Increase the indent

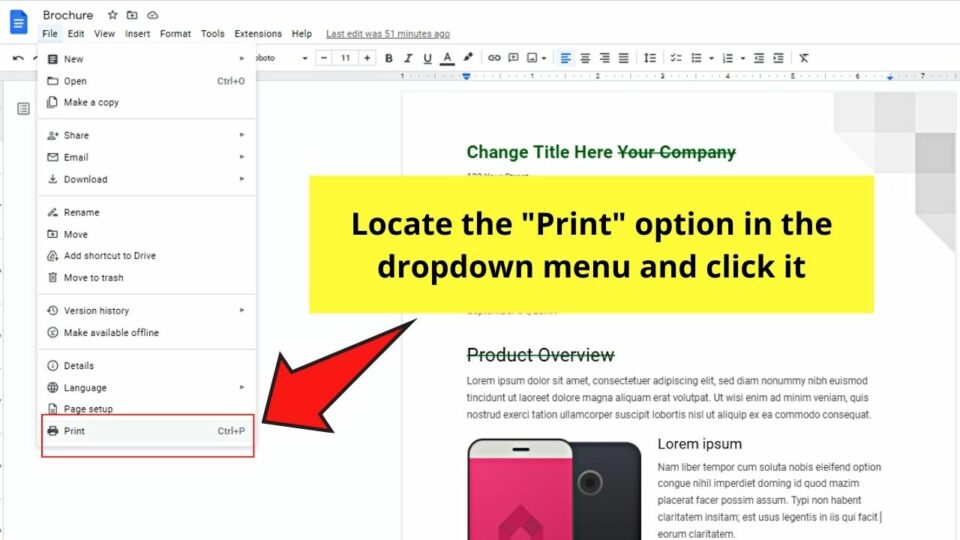coord(778,58)
